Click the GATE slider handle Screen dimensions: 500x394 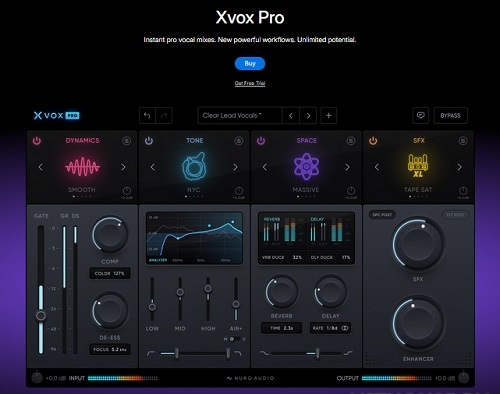41,315
